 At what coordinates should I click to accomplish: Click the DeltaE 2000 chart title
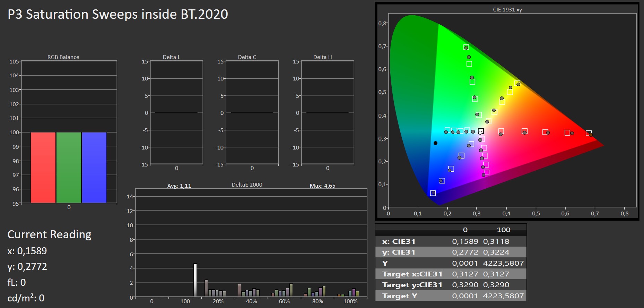[x=247, y=185]
